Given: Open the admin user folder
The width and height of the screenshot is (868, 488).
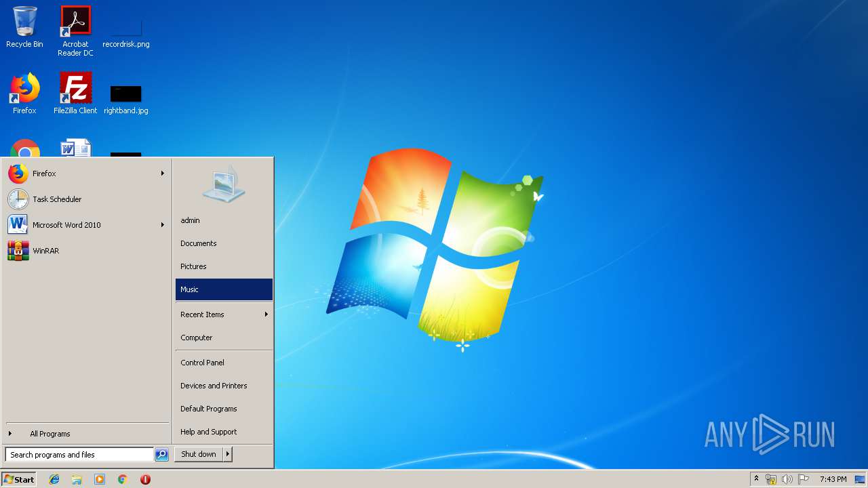Looking at the screenshot, I should pos(224,220).
